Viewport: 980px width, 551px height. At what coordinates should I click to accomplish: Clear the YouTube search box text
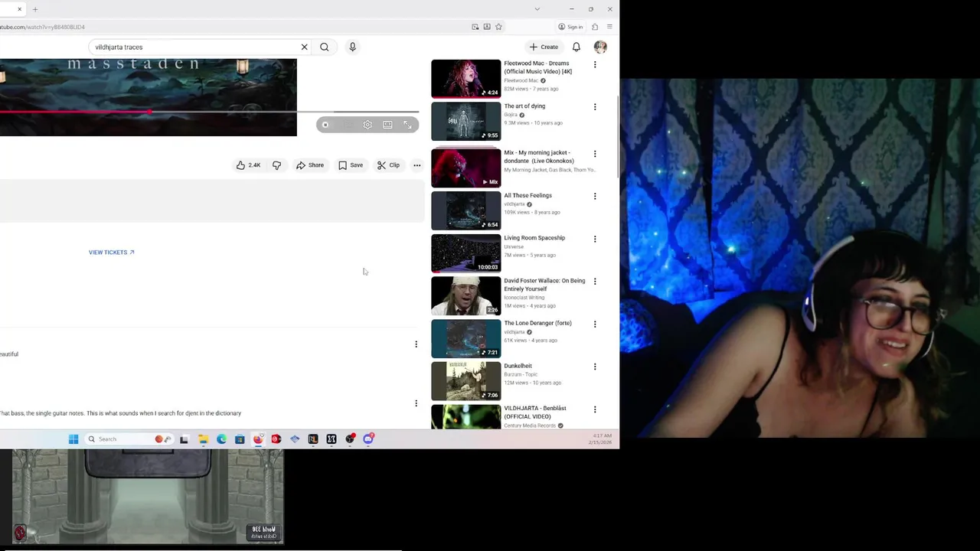pyautogui.click(x=304, y=47)
